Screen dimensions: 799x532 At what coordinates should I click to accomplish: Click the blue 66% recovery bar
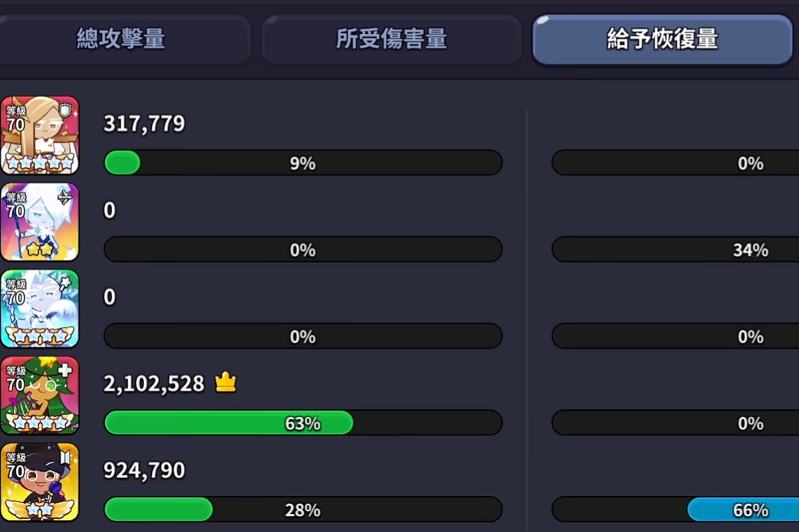click(743, 510)
